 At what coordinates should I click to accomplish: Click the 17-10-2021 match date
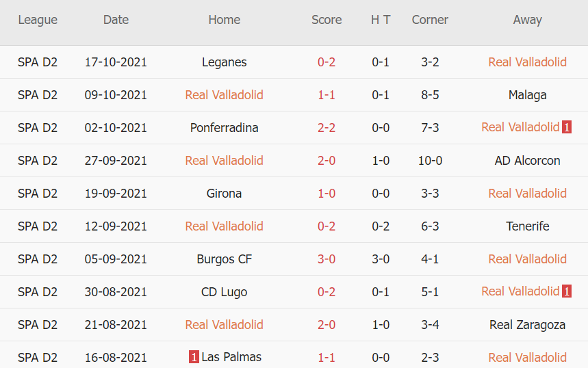pos(116,62)
